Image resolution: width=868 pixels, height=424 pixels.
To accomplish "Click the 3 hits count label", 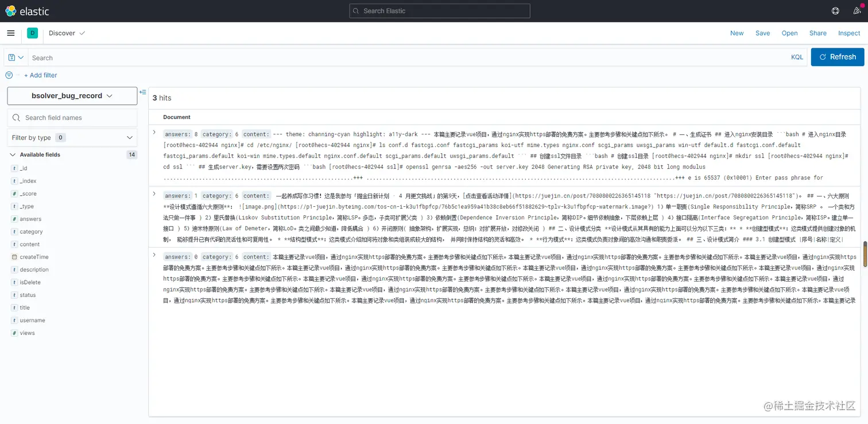I will (162, 98).
